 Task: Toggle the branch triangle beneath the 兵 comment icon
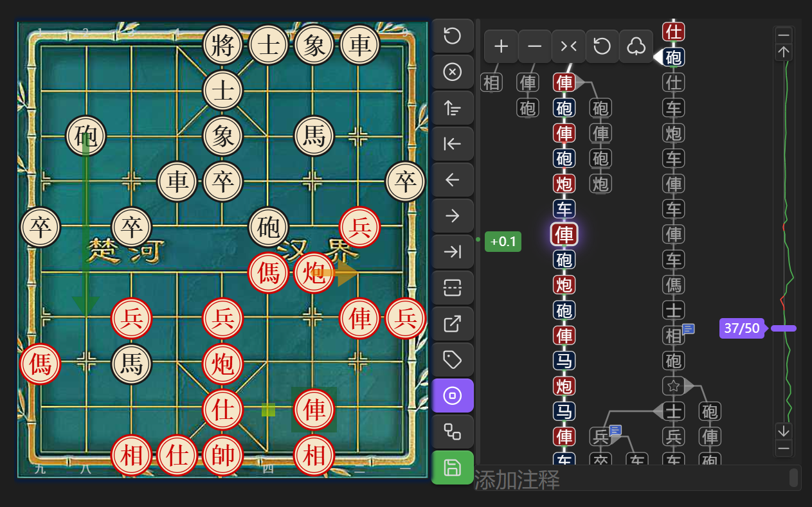pos(615,440)
